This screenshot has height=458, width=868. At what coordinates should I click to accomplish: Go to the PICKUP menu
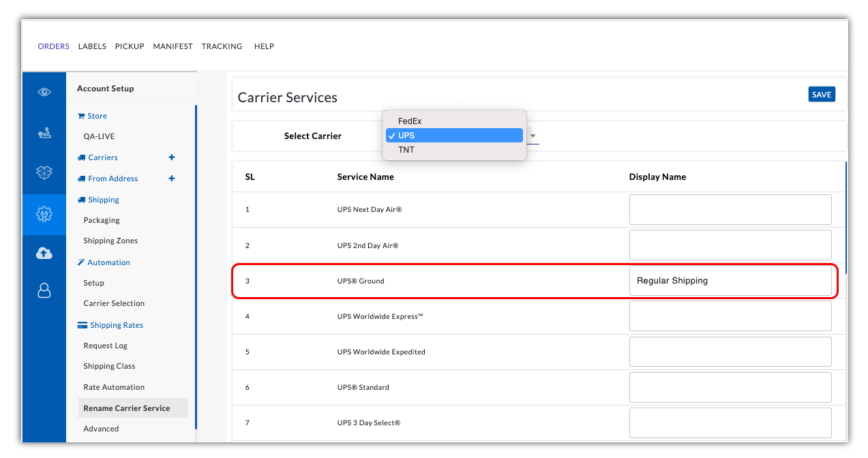coord(130,46)
